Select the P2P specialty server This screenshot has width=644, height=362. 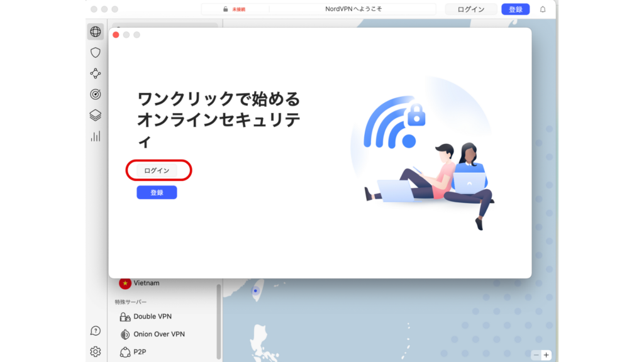[x=141, y=352]
